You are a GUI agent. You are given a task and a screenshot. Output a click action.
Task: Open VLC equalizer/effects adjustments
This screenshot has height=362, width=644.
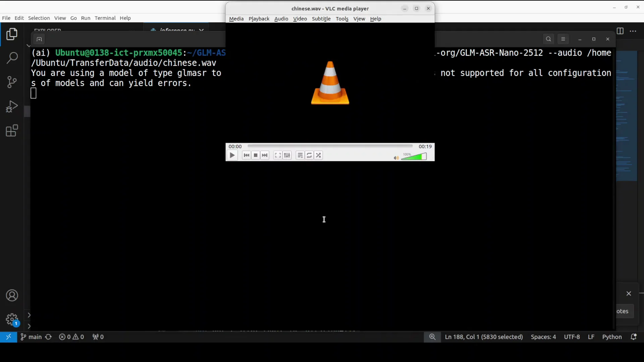coord(287,155)
